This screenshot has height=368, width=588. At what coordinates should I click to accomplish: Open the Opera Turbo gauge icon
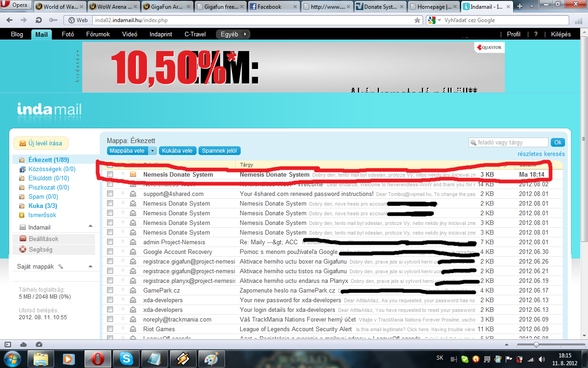tap(39, 345)
